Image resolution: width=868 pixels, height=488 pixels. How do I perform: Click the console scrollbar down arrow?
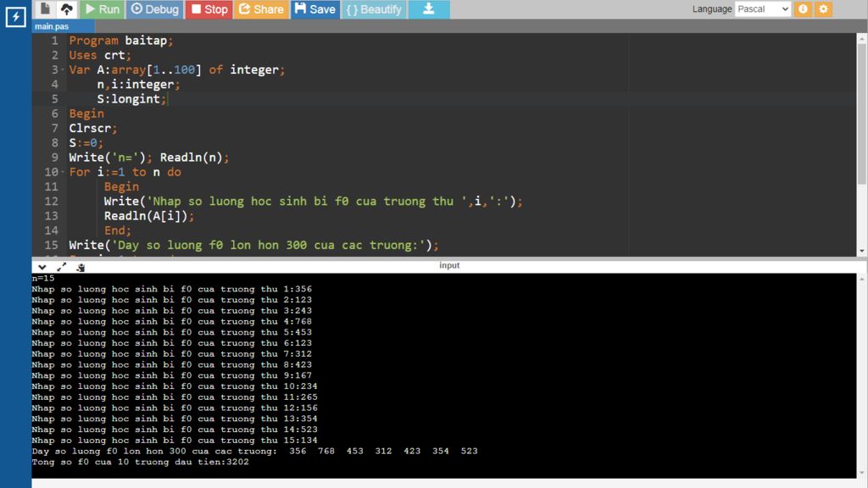click(862, 473)
